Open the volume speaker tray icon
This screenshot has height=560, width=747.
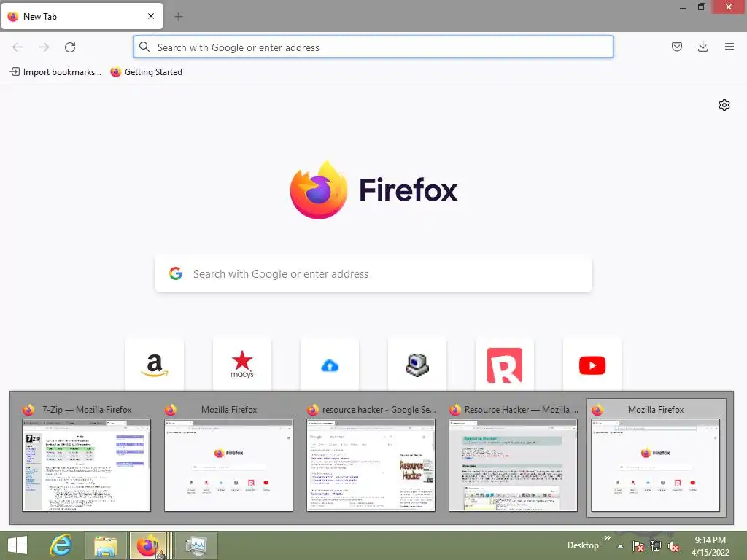(673, 546)
